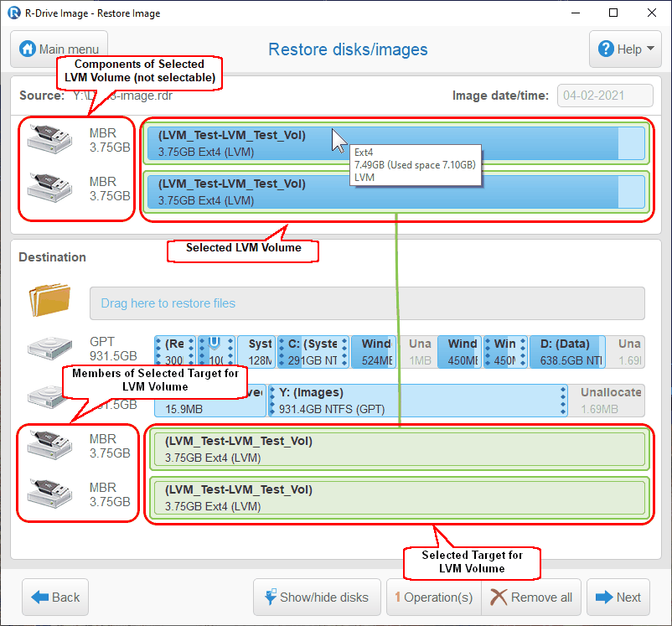Maximize the Restore Image window
This screenshot has width=672, height=626.
click(613, 13)
